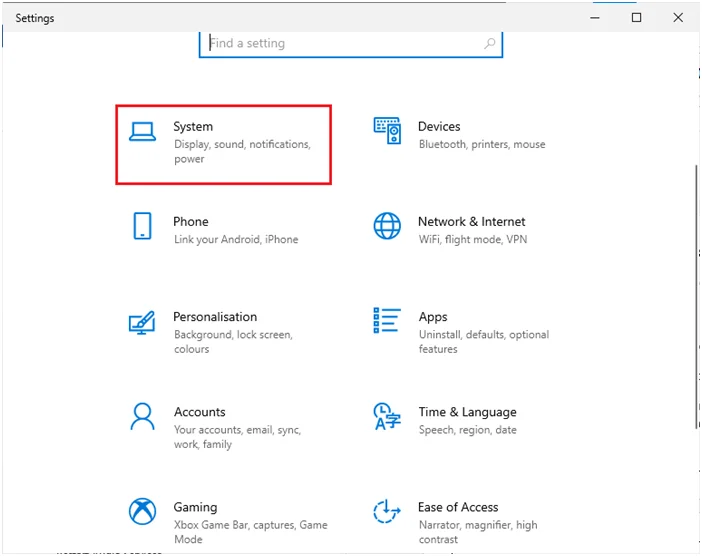This screenshot has width=702, height=556.
Task: Click 'Display, sound, notifications, power' text
Action: pyautogui.click(x=242, y=151)
